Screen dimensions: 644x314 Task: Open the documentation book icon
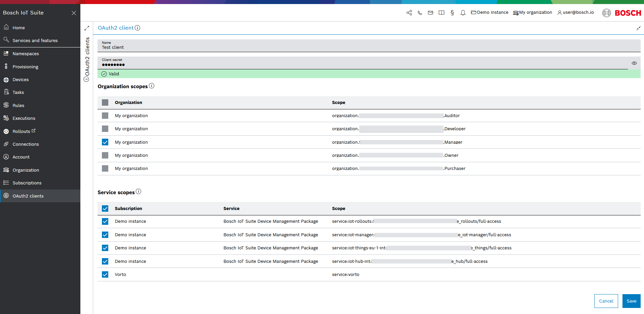tap(442, 13)
